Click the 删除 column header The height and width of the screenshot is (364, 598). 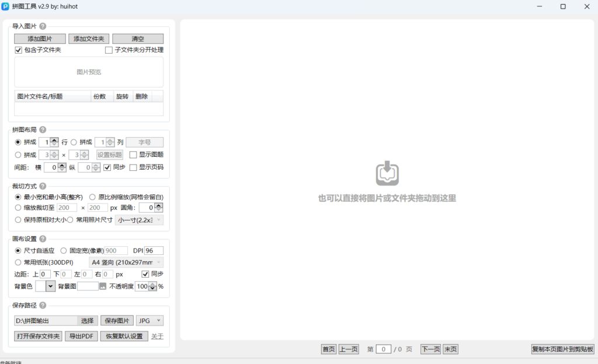[x=141, y=96]
